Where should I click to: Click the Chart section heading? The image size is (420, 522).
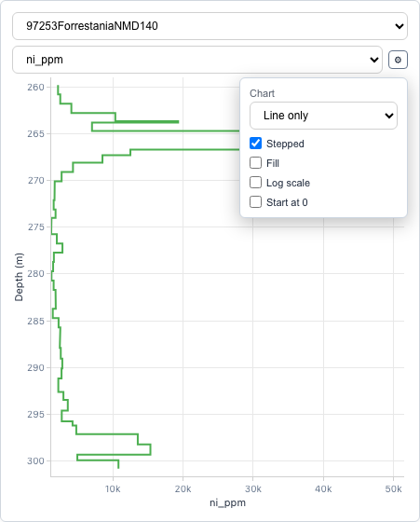click(262, 93)
